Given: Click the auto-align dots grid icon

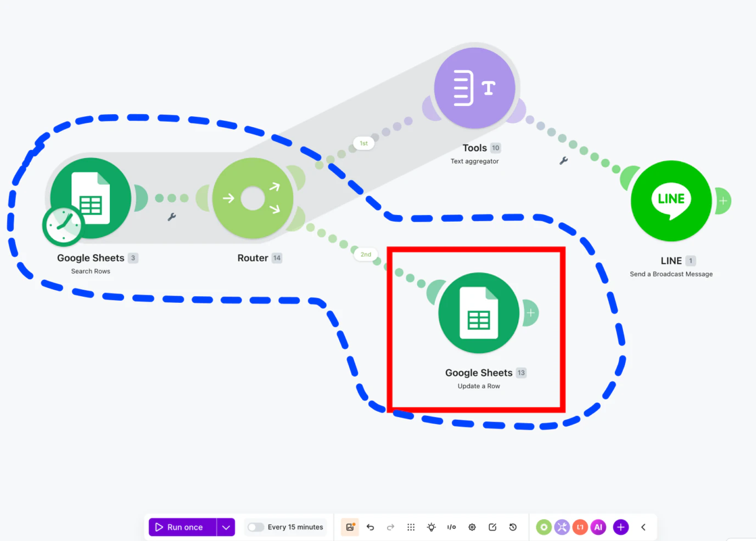Looking at the screenshot, I should 411,527.
